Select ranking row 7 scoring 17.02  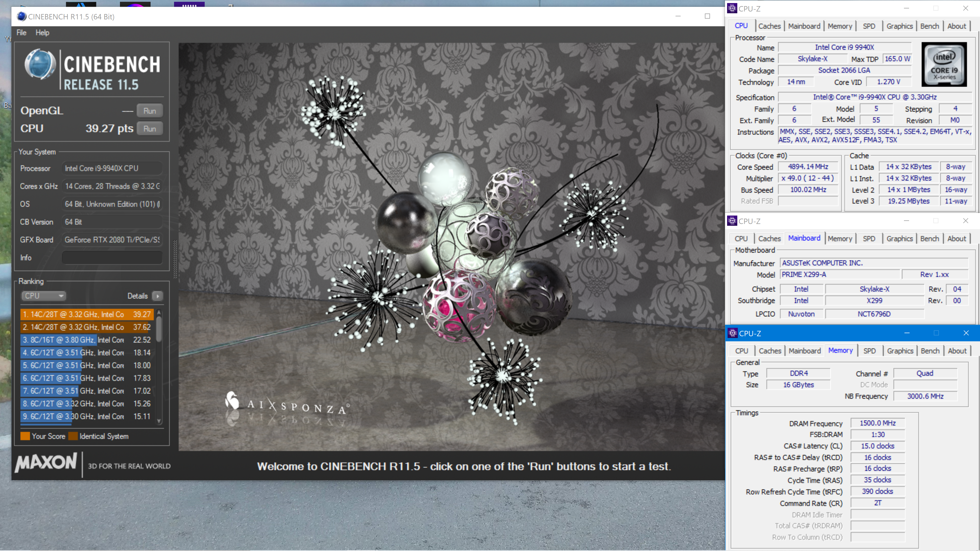click(x=87, y=391)
